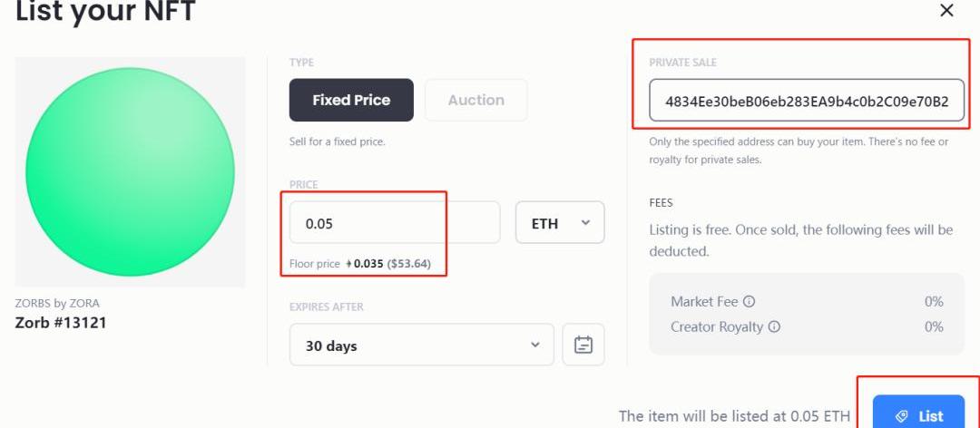Viewport: 980px width, 428px height.
Task: Click the floor price value 0.035
Action: click(368, 264)
